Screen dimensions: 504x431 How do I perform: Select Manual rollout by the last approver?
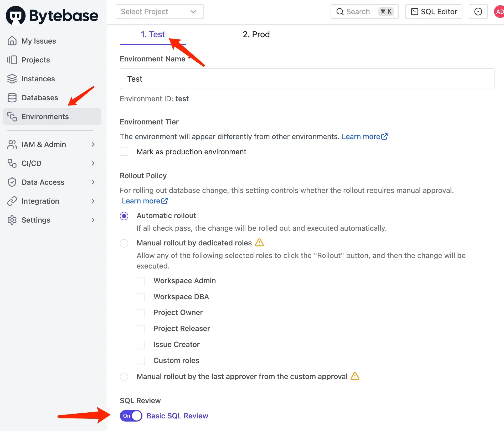tap(124, 377)
